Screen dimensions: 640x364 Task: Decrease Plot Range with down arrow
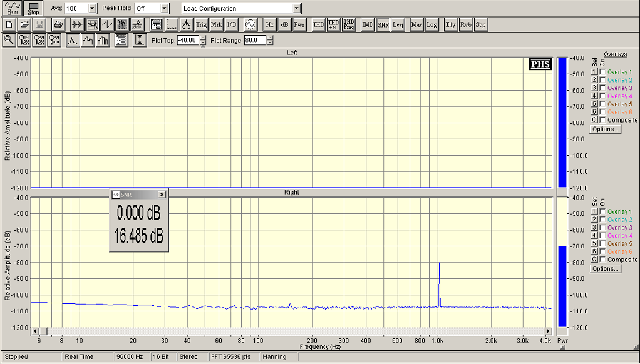point(270,43)
